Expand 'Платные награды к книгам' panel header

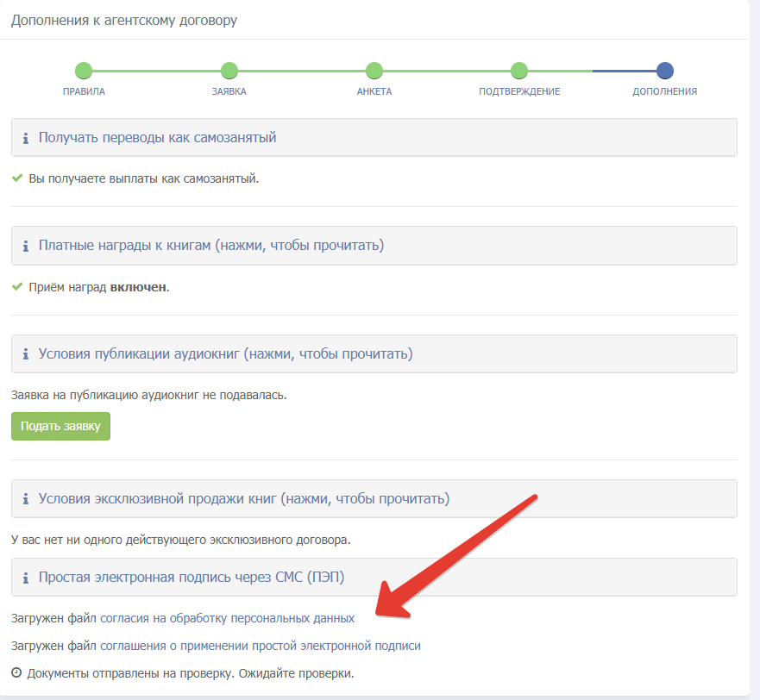tap(374, 246)
